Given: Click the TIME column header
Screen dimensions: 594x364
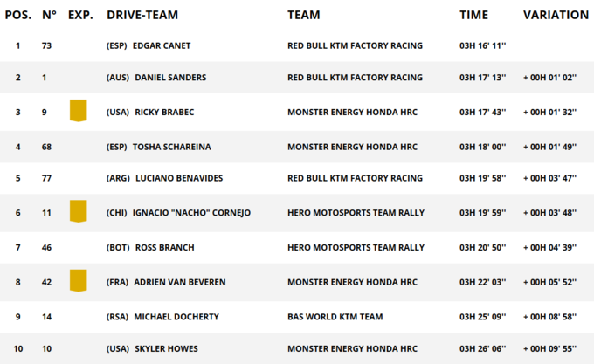Looking at the screenshot, I should tap(473, 15).
